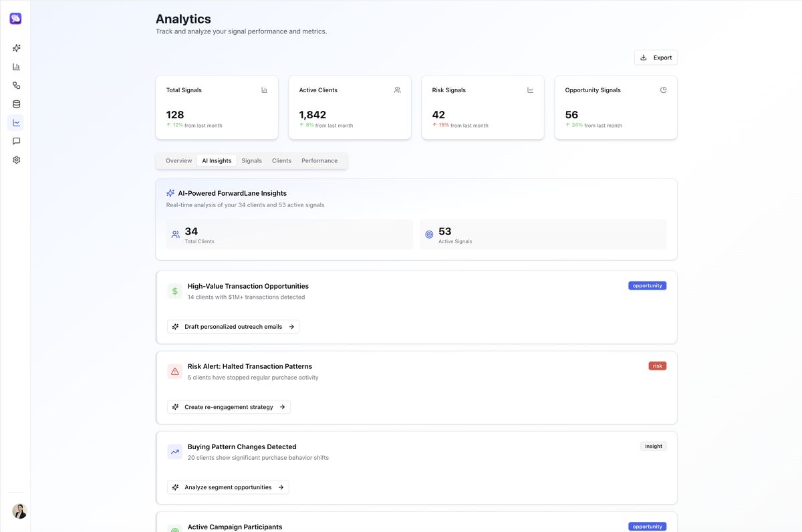Click the 1,842 Active Clients value
The width and height of the screenshot is (802, 532).
pyautogui.click(x=313, y=115)
